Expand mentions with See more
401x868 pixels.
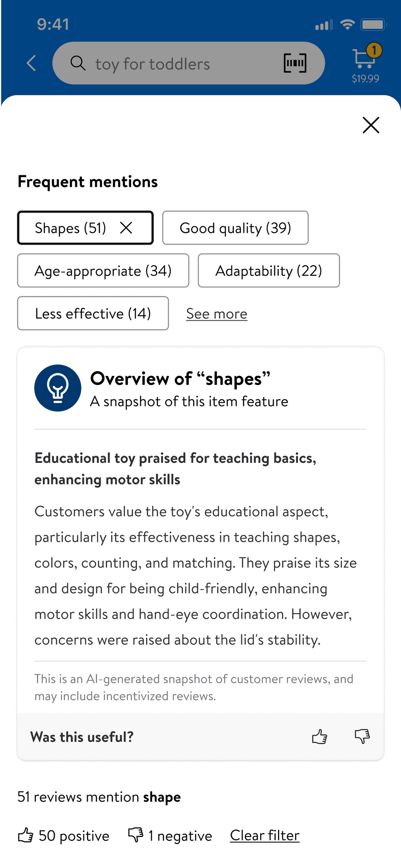tap(217, 314)
